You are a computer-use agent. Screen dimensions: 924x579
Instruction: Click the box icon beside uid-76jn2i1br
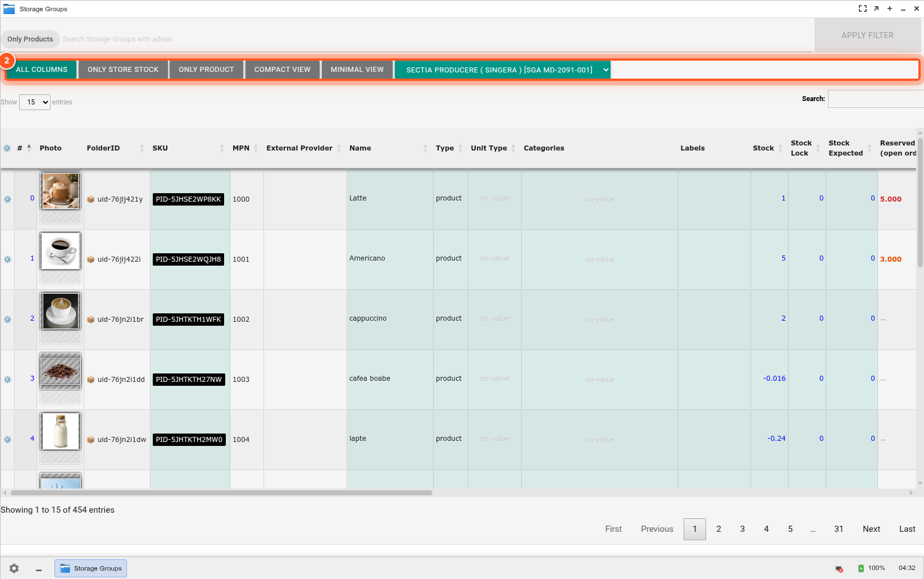pos(90,320)
